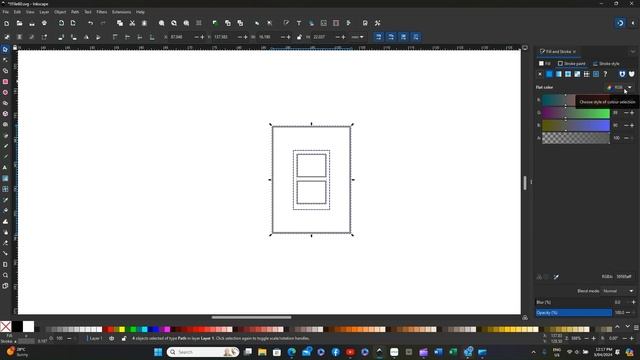The height and width of the screenshot is (360, 640).
Task: Click the Undo arrow icon
Action: pos(91,23)
